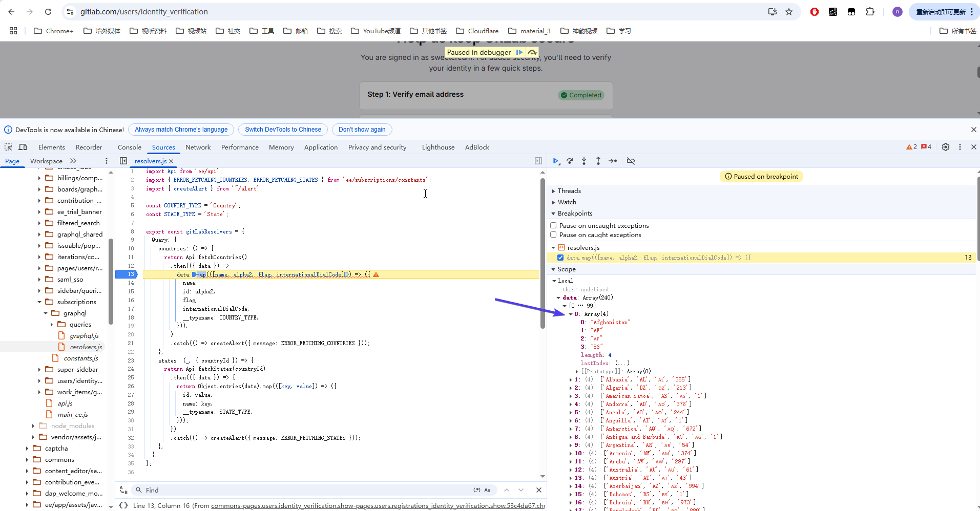This screenshot has width=980, height=511.
Task: Toggle the sources navigator sidebar icon
Action: (x=123, y=161)
